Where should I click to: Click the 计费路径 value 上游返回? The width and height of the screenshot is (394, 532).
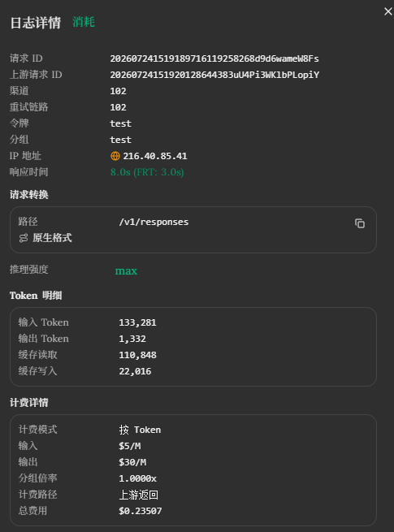point(138,495)
